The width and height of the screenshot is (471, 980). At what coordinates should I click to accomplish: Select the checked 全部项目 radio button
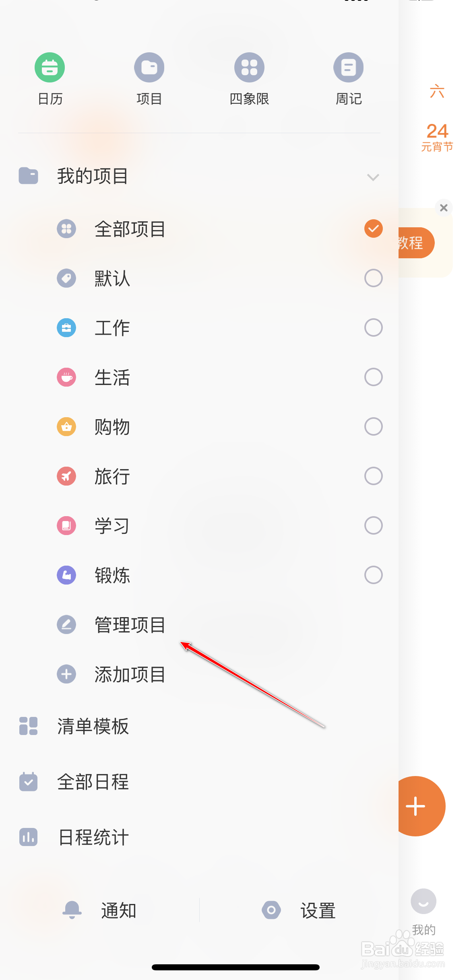pos(373,229)
